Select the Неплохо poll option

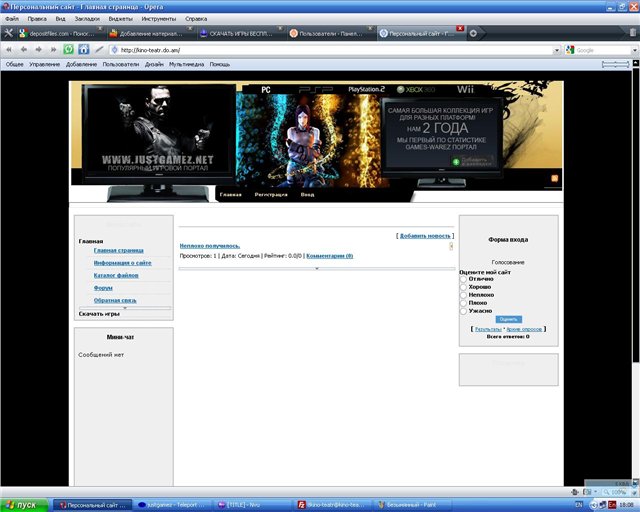click(x=463, y=295)
